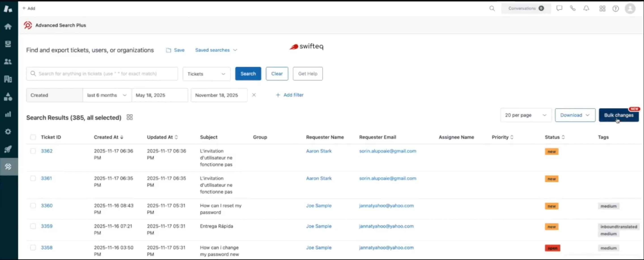
Task: Click the Add filter link
Action: point(290,95)
